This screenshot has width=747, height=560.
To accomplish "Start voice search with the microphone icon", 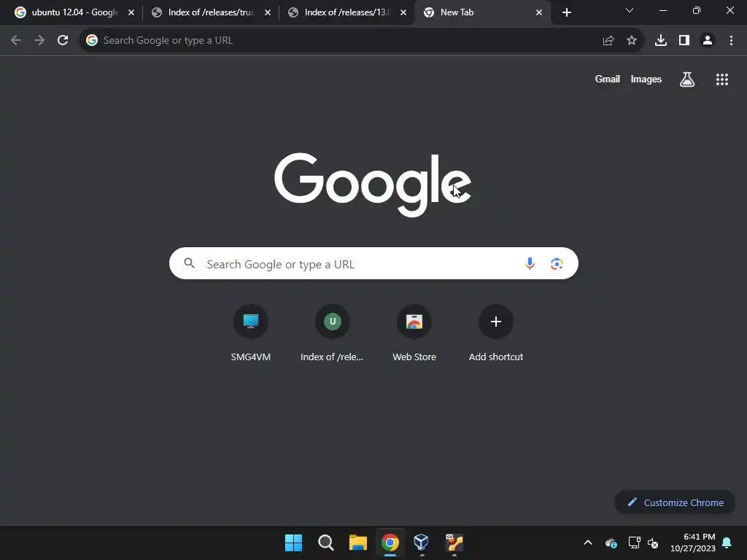I will pyautogui.click(x=530, y=263).
